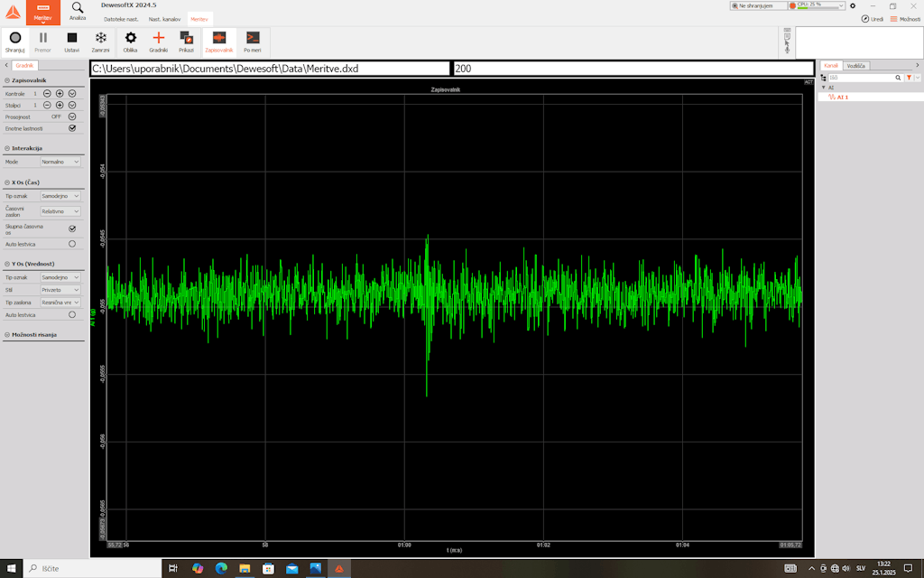Enable Y axis Auto lestvica

click(x=72, y=315)
